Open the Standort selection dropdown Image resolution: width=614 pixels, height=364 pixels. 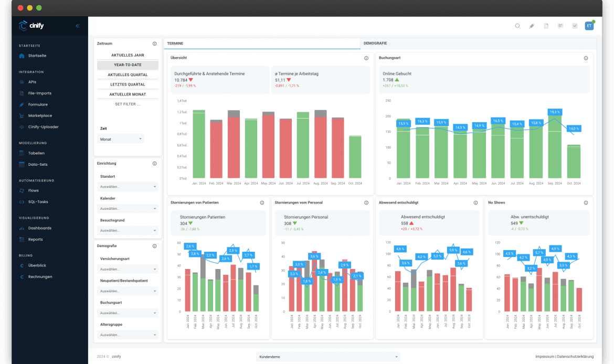click(128, 187)
